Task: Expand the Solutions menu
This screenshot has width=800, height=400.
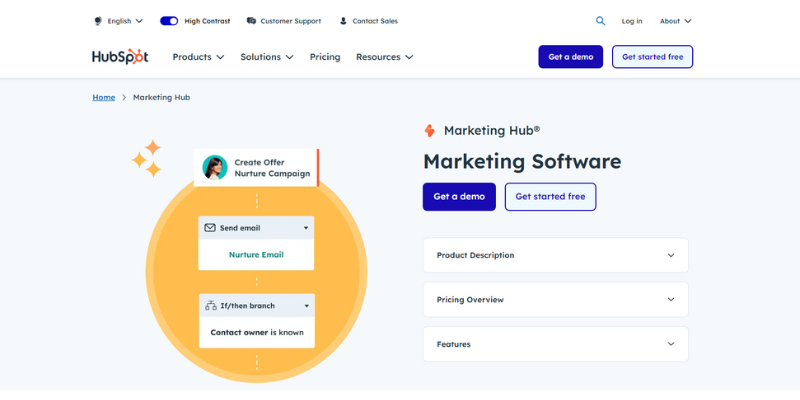Action: (x=267, y=57)
